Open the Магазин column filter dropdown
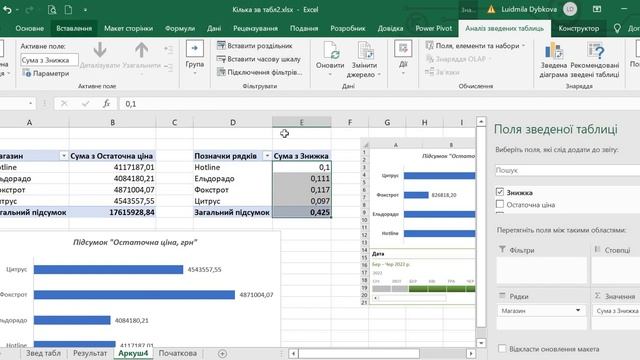 (64, 156)
